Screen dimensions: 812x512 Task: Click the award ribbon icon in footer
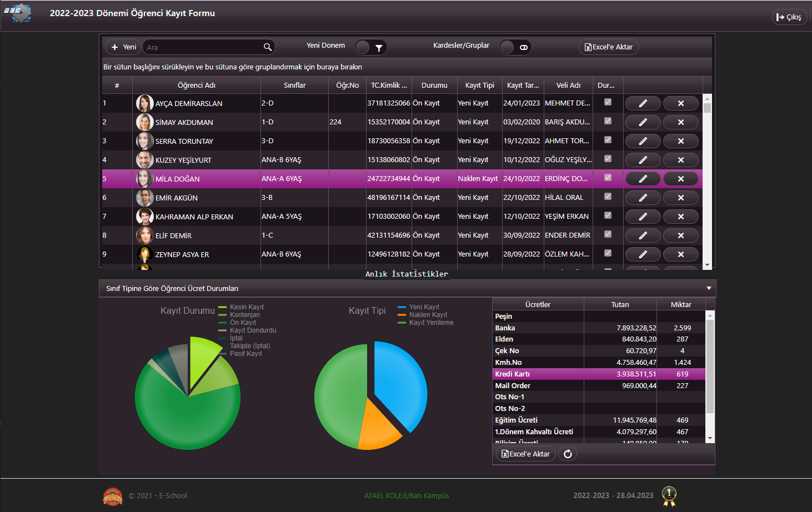669,496
